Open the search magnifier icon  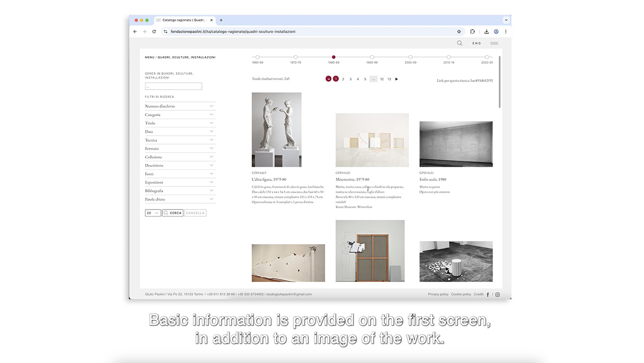459,43
